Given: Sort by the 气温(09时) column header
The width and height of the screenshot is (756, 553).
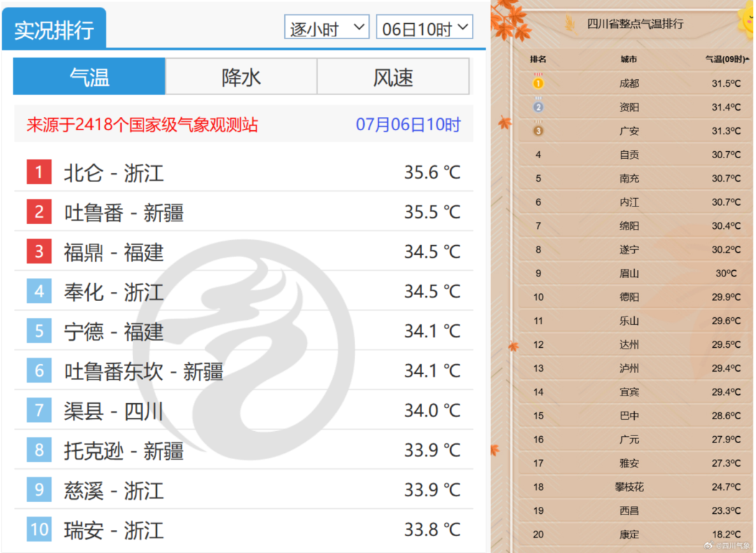Looking at the screenshot, I should (727, 59).
